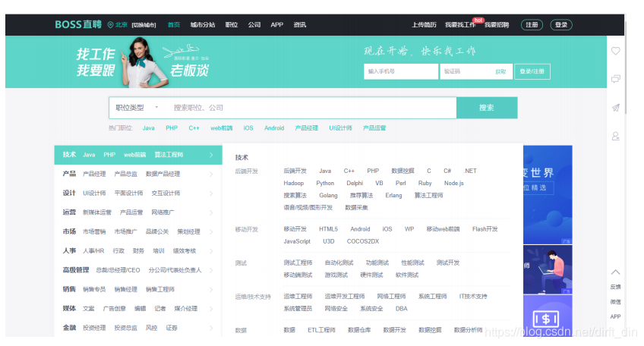Screen dimensions: 644x346
Task: Click 反馈 in the right sidebar
Action: pyautogui.click(x=615, y=287)
